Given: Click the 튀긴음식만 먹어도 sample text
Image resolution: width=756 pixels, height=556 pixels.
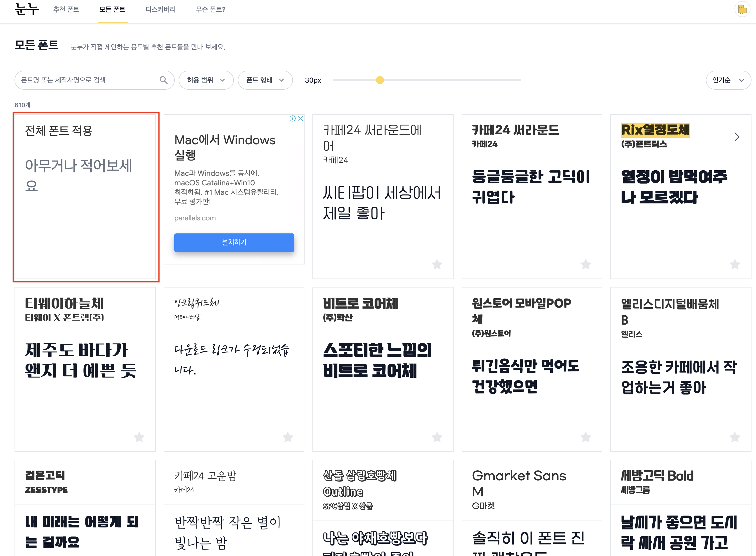Looking at the screenshot, I should (525, 376).
